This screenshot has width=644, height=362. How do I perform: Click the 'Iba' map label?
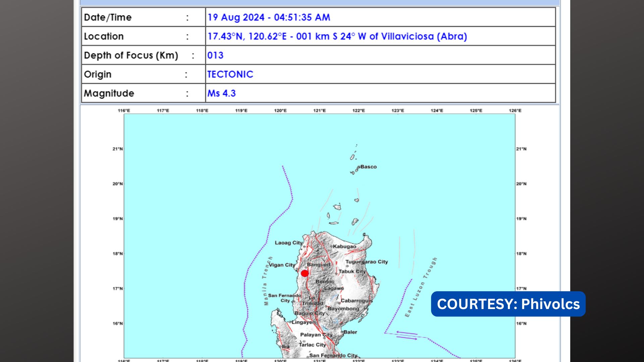coord(285,347)
